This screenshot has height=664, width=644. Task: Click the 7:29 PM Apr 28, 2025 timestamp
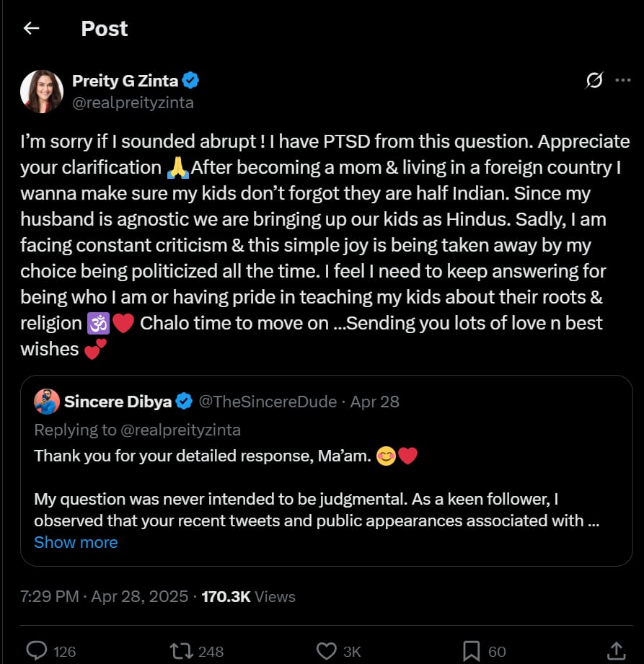tap(105, 596)
